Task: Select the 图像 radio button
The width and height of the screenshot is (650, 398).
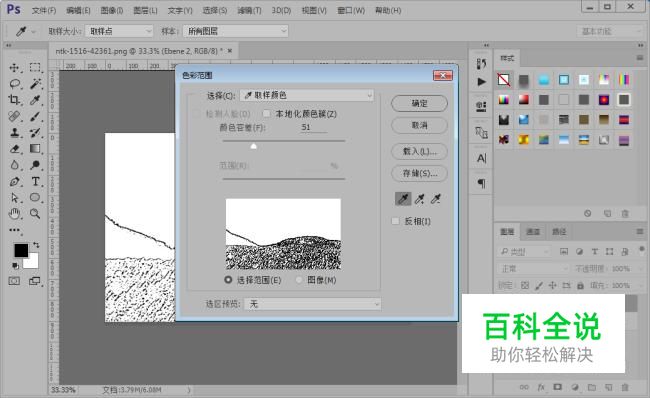Action: 299,280
